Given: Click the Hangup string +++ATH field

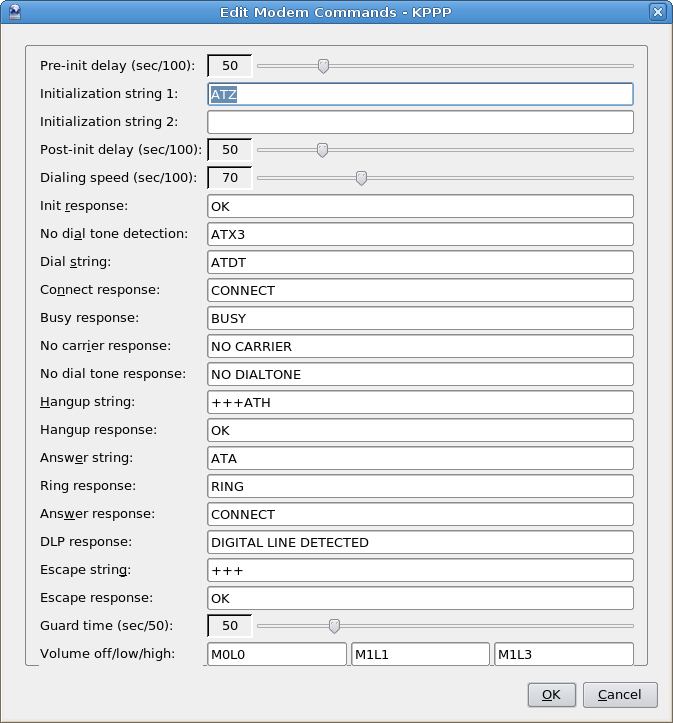Looking at the screenshot, I should coord(420,402).
